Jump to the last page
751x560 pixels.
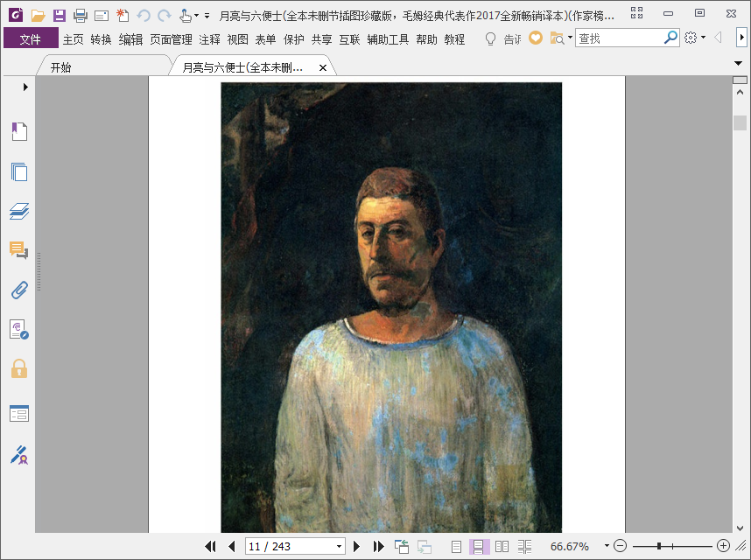pyautogui.click(x=378, y=546)
